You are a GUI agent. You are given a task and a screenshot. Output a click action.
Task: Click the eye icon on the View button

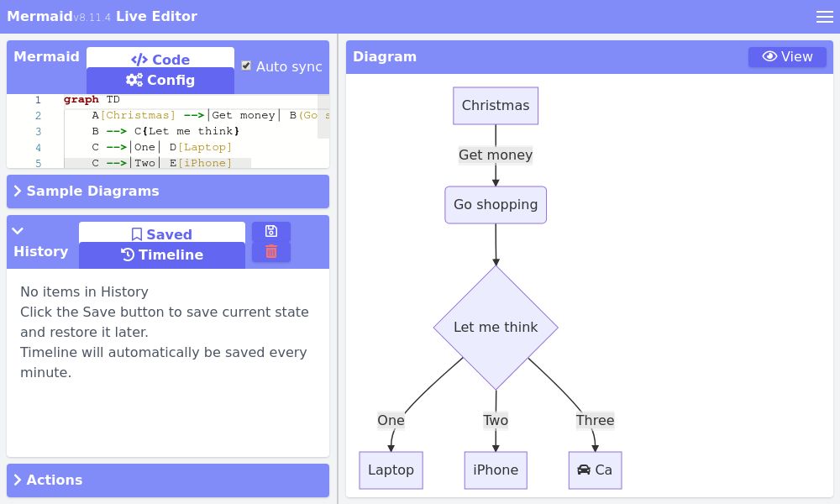770,56
